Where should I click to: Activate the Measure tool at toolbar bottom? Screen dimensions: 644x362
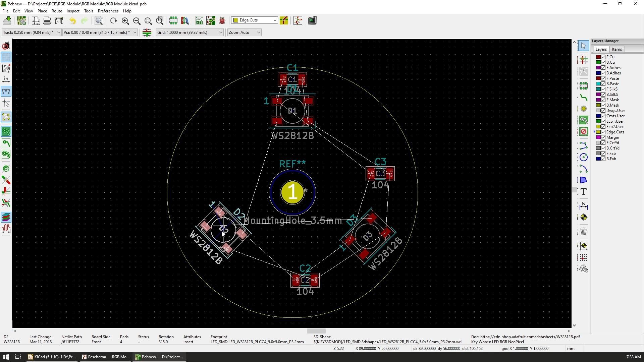584,269
